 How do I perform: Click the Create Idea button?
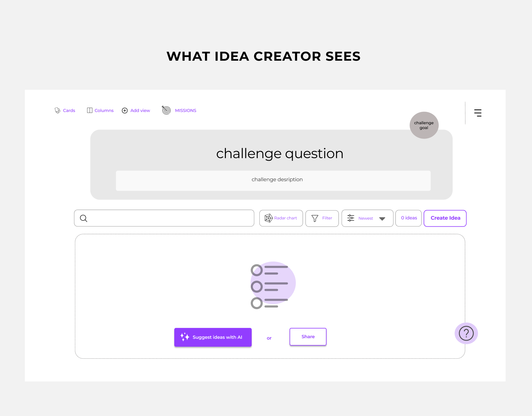click(445, 218)
